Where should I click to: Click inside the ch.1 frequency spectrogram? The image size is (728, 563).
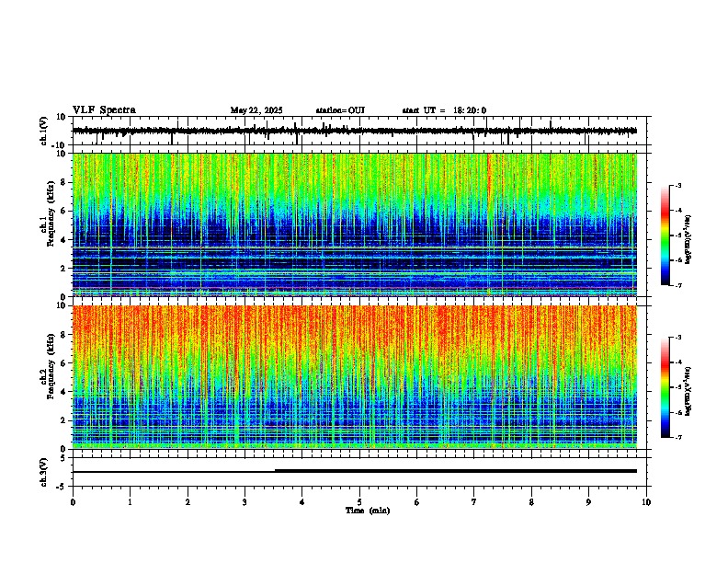click(355, 224)
